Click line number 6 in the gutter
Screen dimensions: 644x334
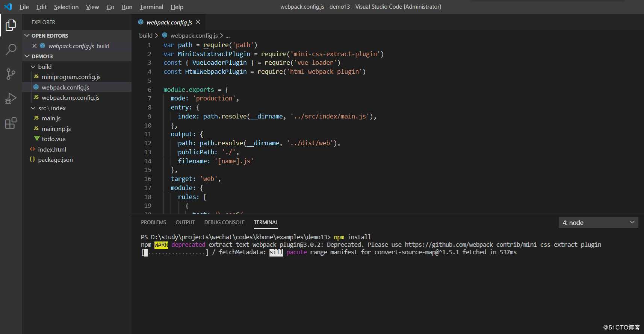coord(150,90)
